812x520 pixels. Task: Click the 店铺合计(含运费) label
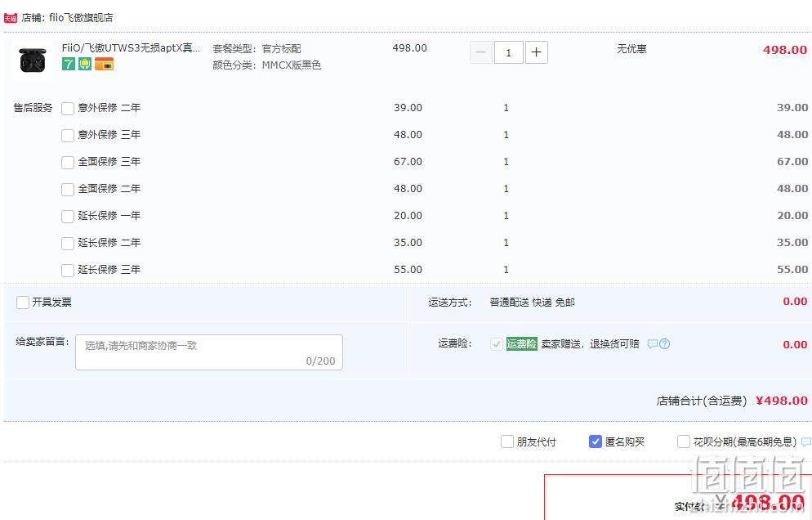click(x=702, y=401)
